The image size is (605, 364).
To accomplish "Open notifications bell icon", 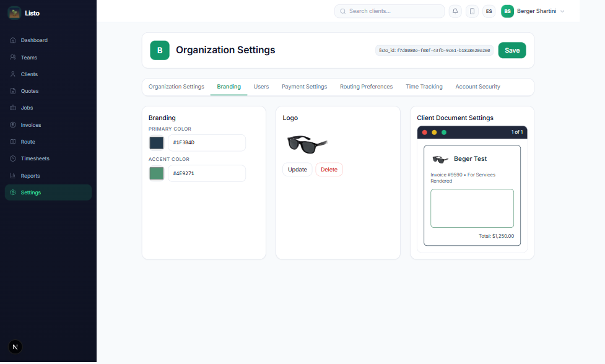I will coord(455,11).
